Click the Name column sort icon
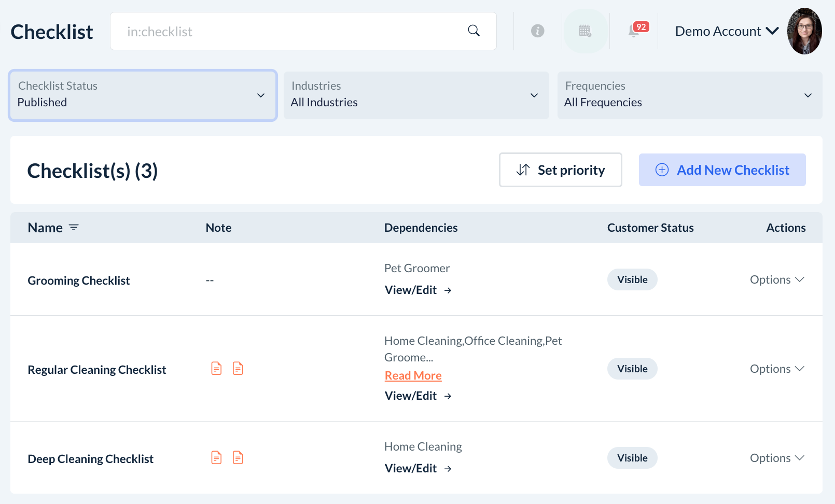This screenshot has height=504, width=835. [74, 228]
